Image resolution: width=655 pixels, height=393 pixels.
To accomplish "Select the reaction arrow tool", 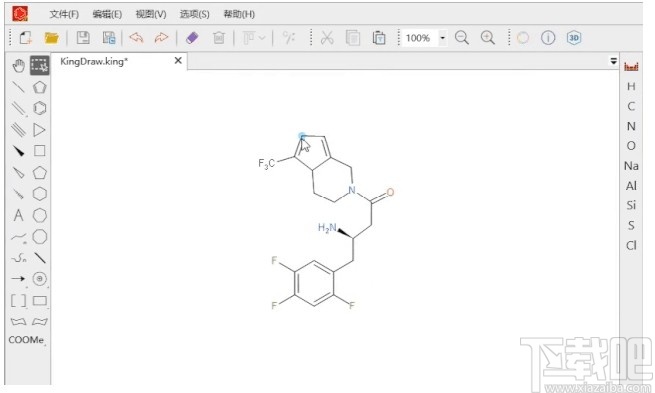I will (18, 279).
